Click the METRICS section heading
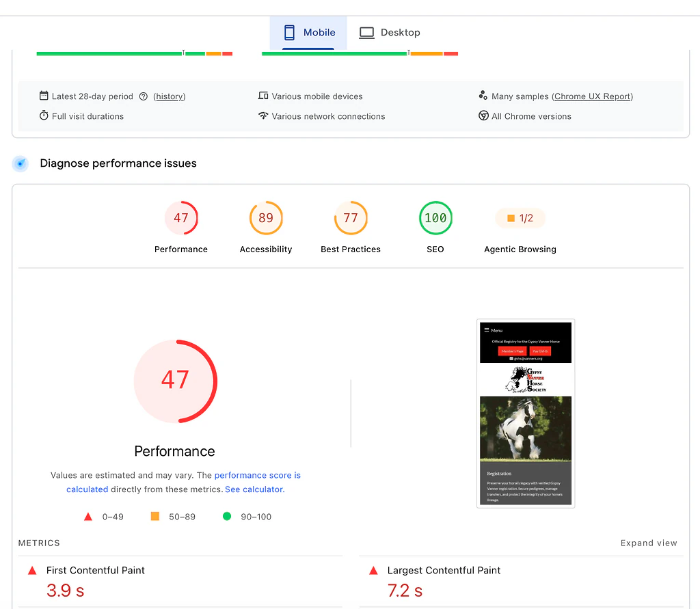 39,543
